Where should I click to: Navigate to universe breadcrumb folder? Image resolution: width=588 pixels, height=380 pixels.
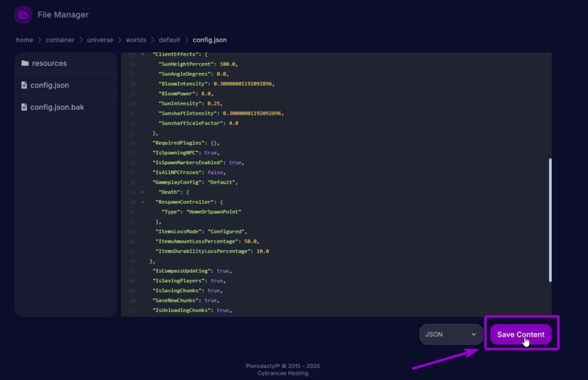pyautogui.click(x=100, y=40)
